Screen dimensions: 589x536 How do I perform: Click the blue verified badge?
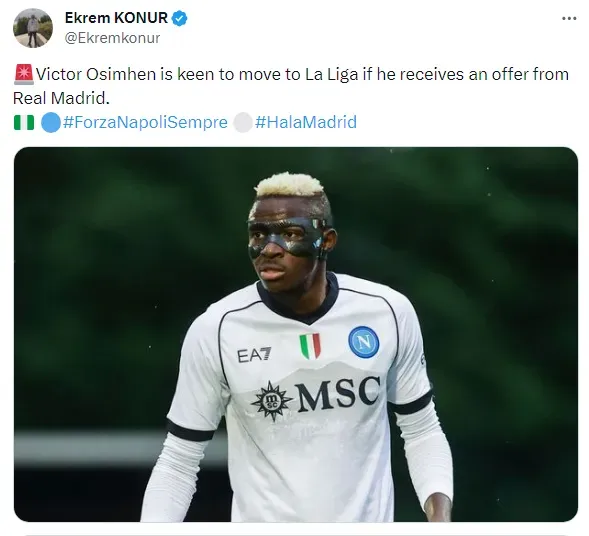(x=179, y=18)
